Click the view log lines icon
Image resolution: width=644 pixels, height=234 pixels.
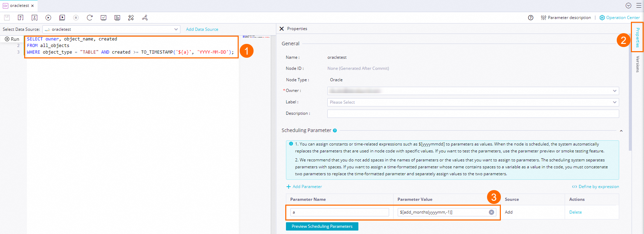[117, 18]
